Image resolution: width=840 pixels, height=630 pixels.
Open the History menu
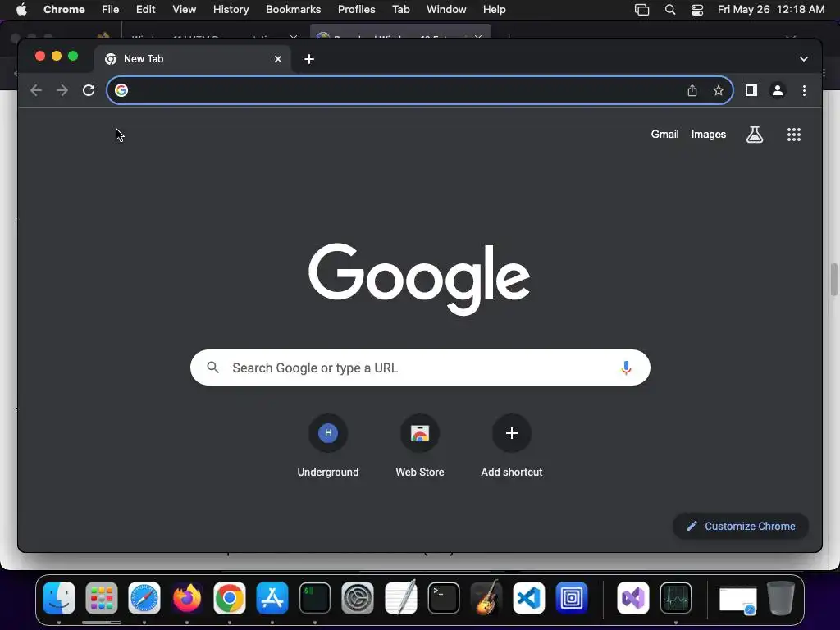231,10
